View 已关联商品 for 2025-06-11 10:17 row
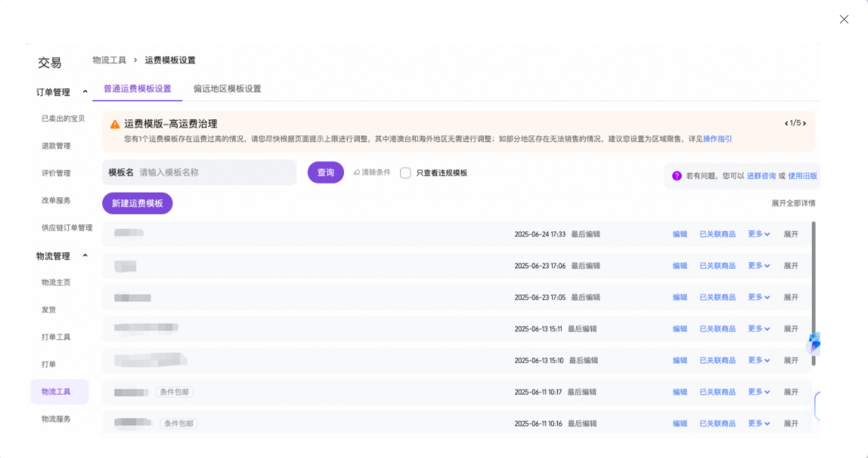 tap(718, 391)
